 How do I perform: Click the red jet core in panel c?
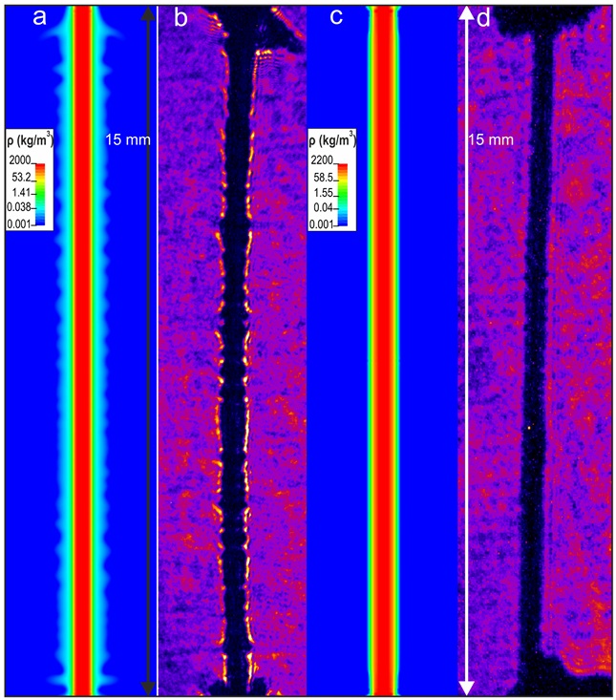[384, 382]
